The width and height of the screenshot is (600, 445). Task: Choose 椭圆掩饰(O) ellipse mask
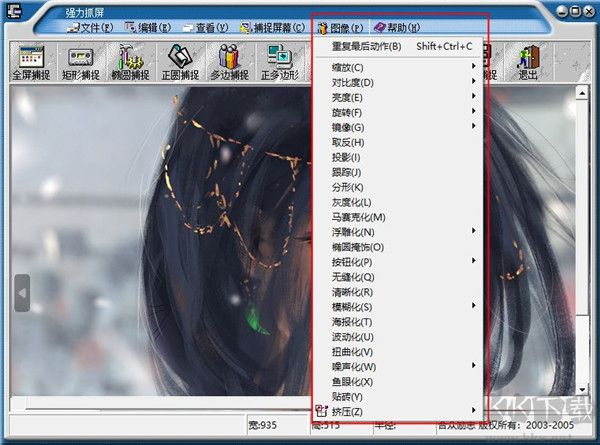398,247
